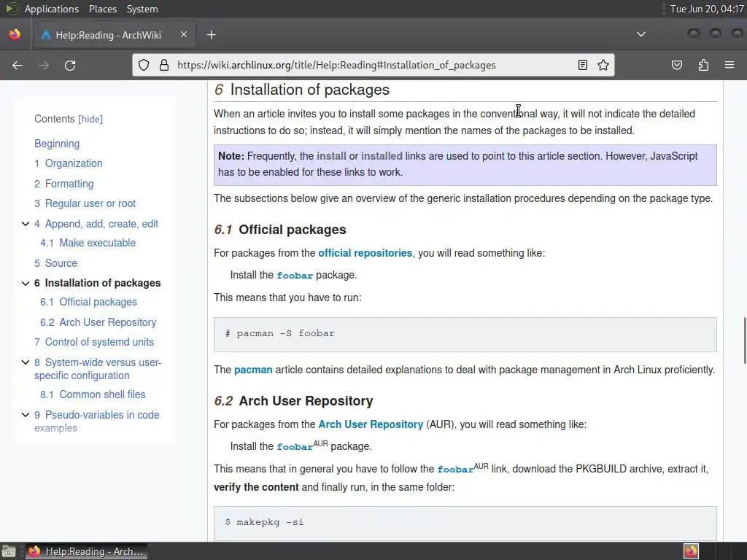Go to 8.1 Common shell files
Viewport: 747px width, 560px height.
coord(93,394)
